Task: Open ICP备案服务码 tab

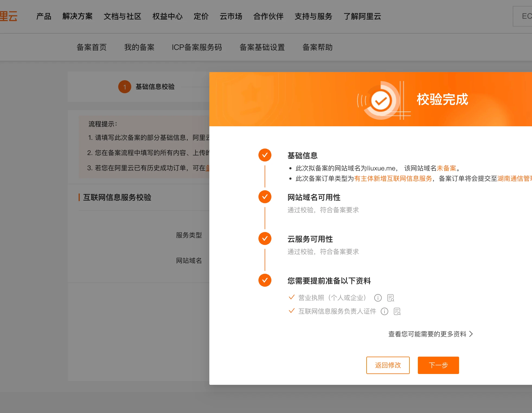Action: click(197, 47)
